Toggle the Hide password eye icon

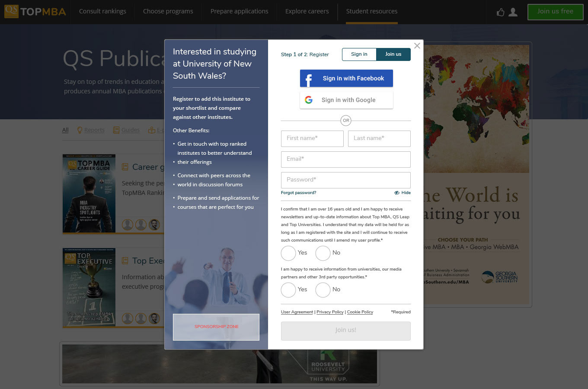point(397,193)
